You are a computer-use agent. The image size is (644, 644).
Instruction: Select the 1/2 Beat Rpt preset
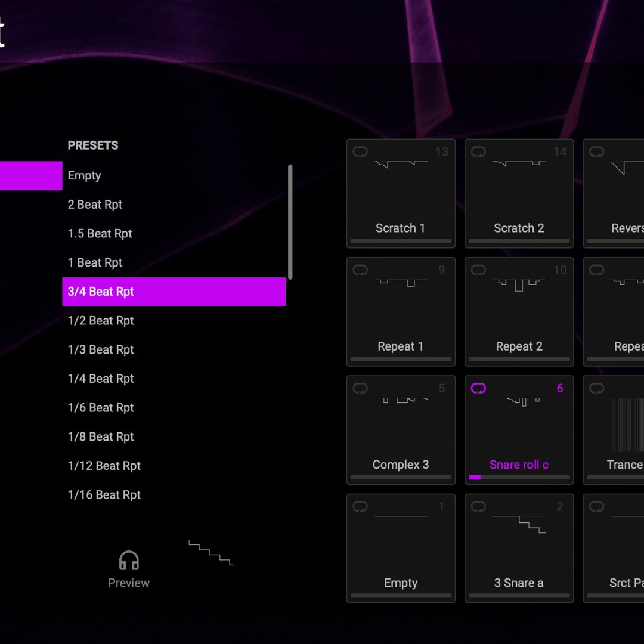point(101,320)
